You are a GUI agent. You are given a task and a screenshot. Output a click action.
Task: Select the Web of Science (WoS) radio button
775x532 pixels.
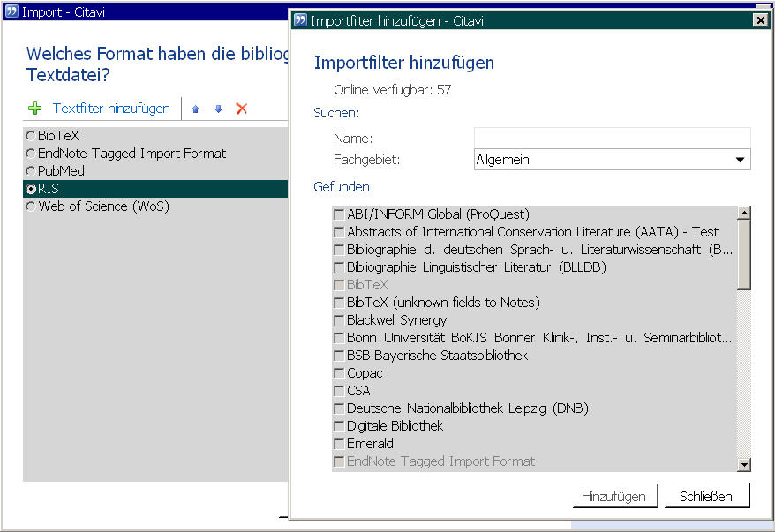coord(31,206)
